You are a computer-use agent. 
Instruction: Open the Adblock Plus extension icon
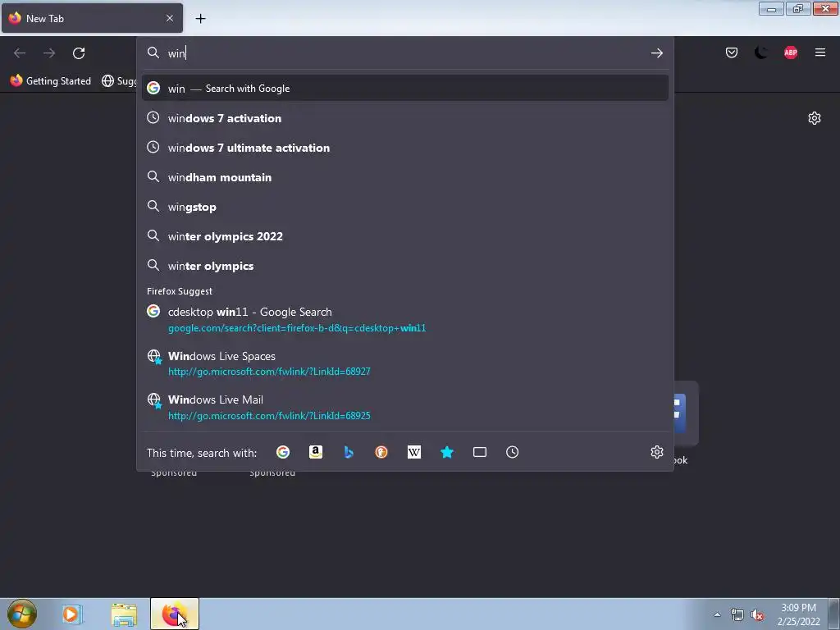click(791, 52)
